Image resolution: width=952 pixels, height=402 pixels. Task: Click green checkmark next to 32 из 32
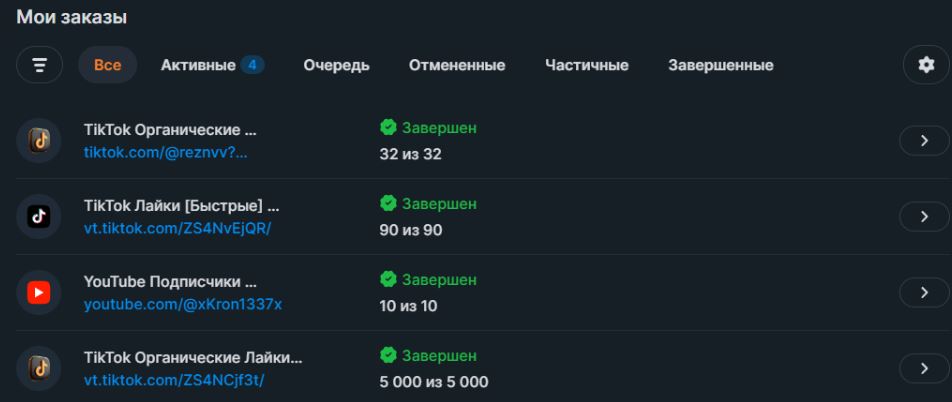point(388,128)
